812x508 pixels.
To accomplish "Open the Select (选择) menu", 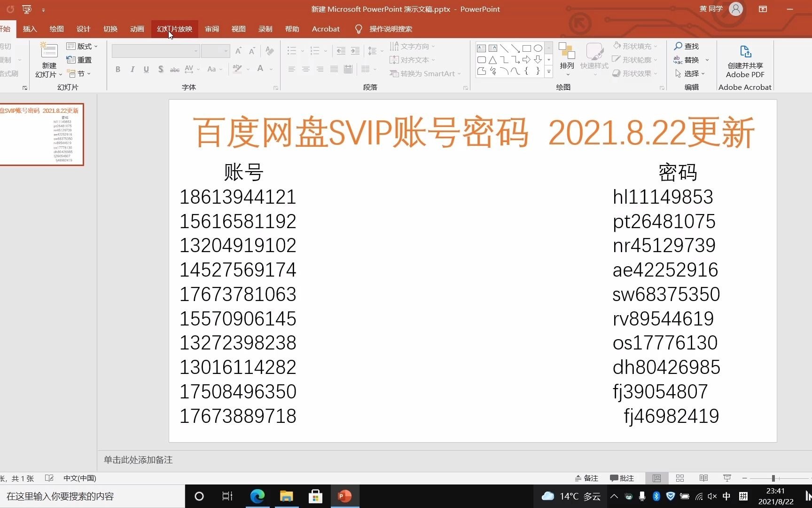I will point(689,73).
